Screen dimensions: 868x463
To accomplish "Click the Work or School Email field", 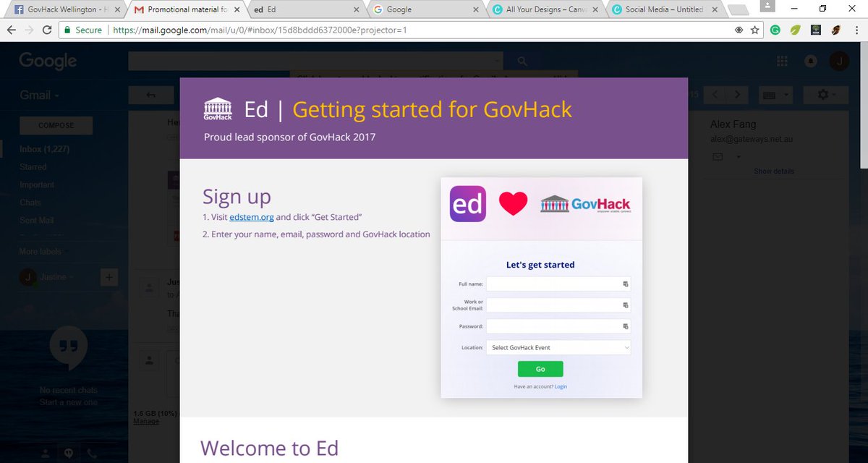I will (x=558, y=305).
